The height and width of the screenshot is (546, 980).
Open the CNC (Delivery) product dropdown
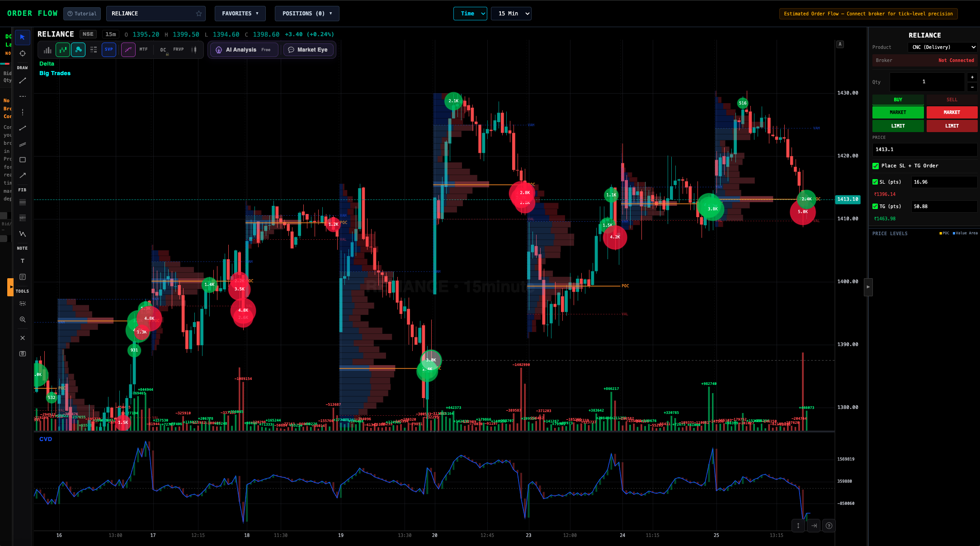tap(942, 47)
